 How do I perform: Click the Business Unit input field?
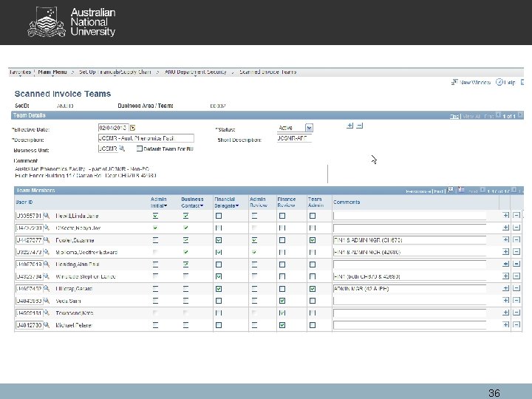pyautogui.click(x=108, y=149)
